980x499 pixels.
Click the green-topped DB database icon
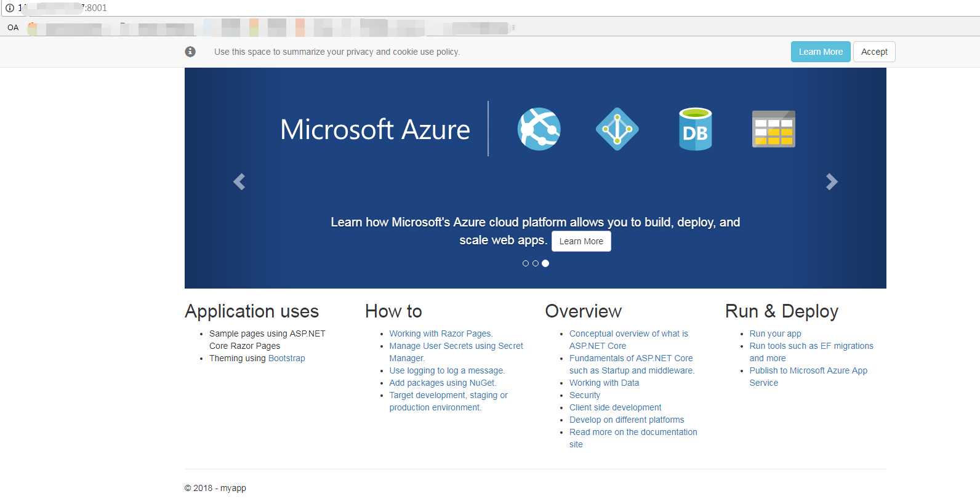696,129
